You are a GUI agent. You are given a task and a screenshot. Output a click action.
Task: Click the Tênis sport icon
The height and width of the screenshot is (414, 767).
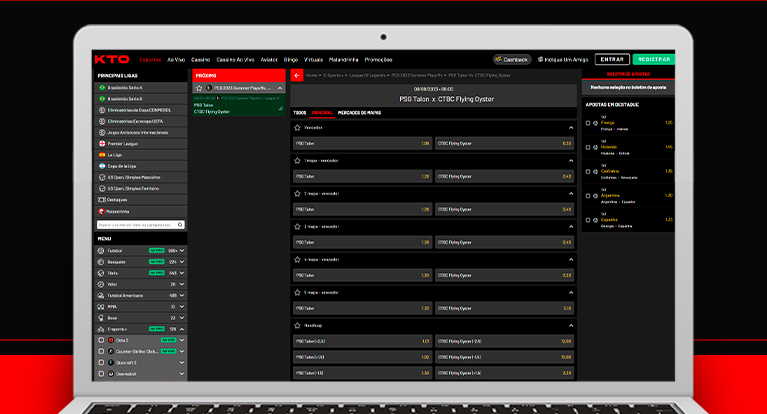click(101, 273)
